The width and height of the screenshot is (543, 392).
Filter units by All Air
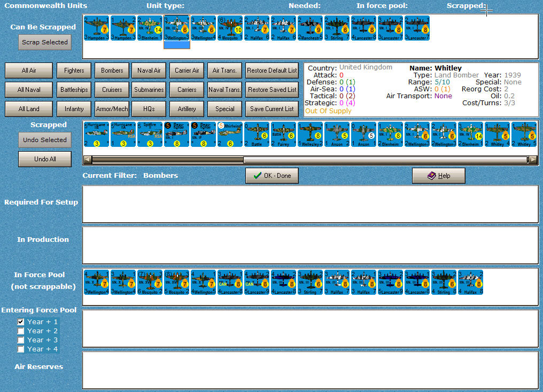(x=29, y=70)
